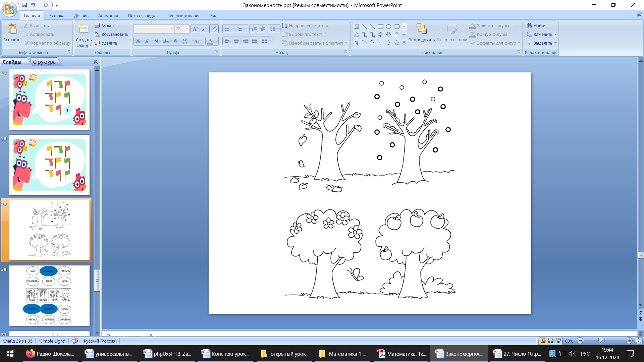644x362 pixels.
Task: Switch to slide sorter view icon
Action: (550, 341)
